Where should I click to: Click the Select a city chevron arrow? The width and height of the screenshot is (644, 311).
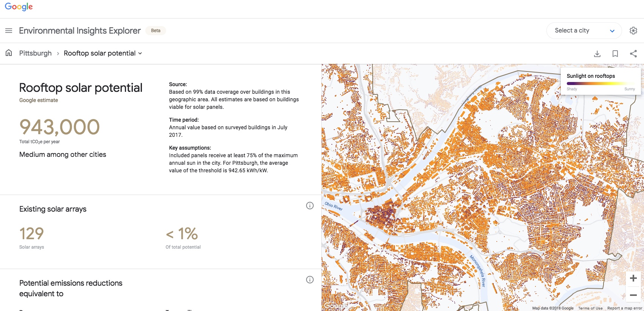pos(612,31)
